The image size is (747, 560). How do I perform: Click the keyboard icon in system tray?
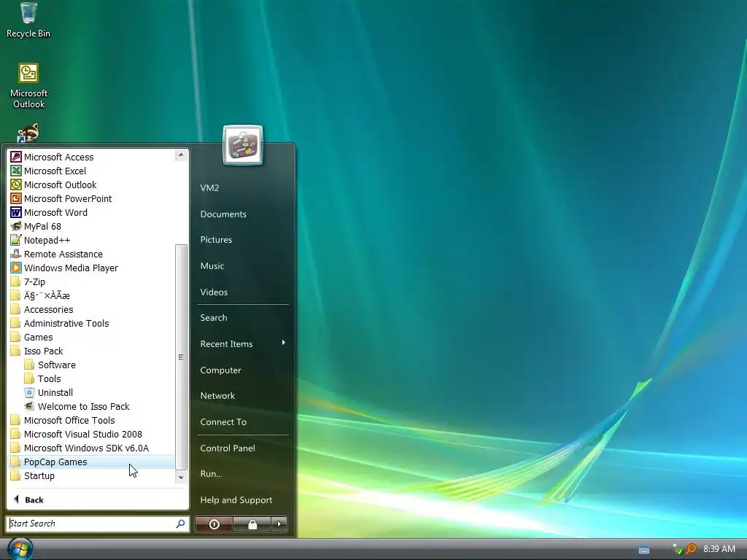click(x=644, y=550)
